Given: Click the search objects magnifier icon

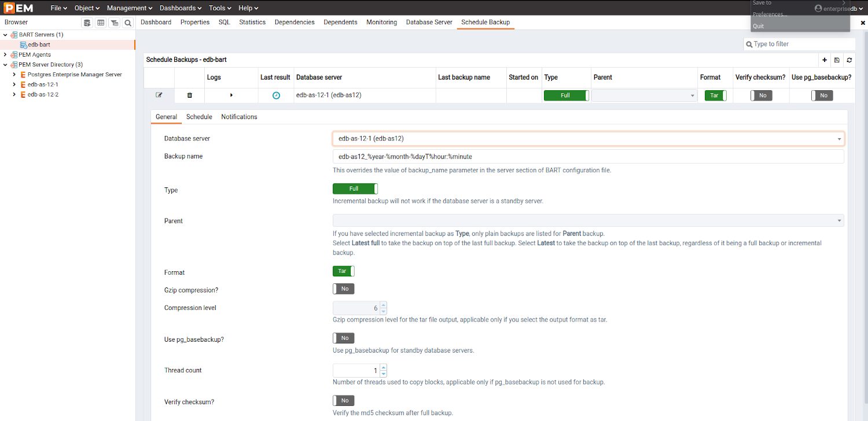Looking at the screenshot, I should (x=128, y=23).
